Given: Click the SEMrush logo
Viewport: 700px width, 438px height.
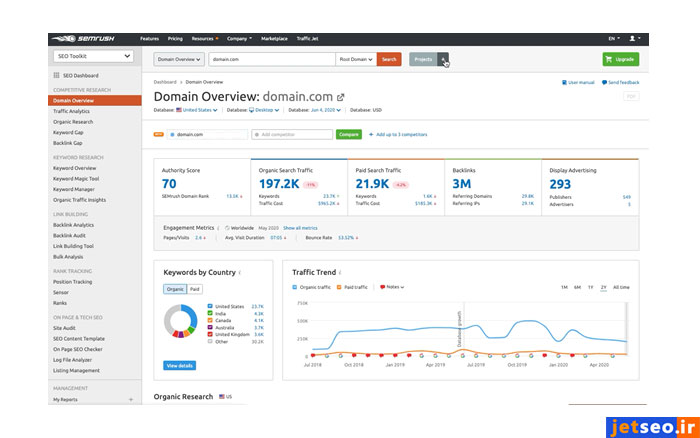Looking at the screenshot, I should click(x=83, y=39).
